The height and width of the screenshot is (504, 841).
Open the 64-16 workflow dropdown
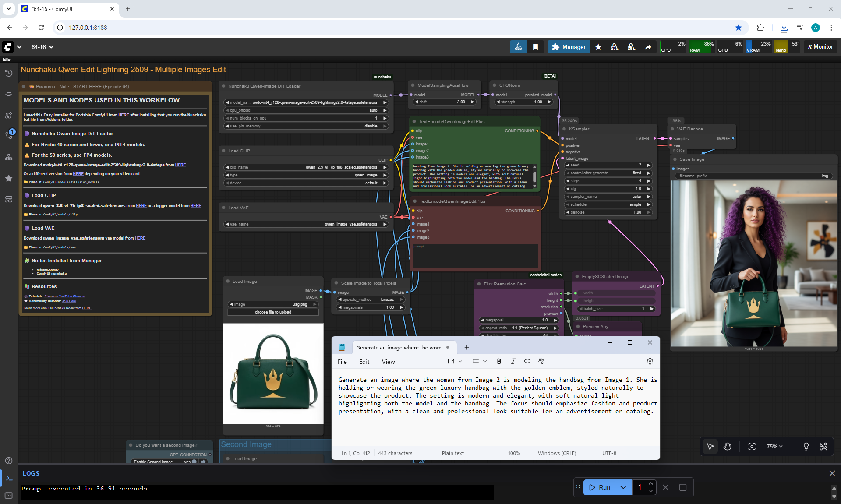click(x=42, y=47)
